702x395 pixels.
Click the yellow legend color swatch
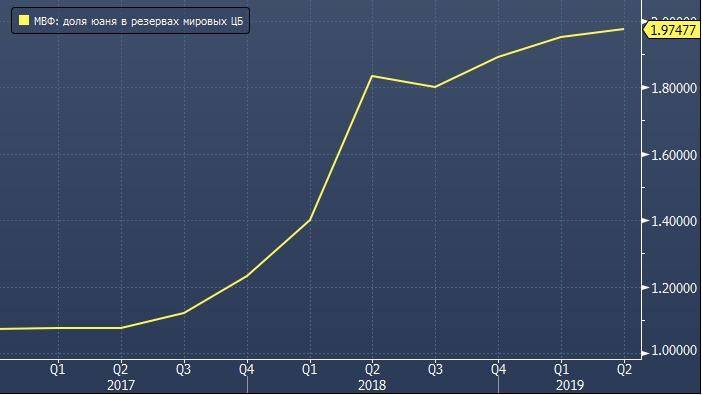click(x=24, y=20)
